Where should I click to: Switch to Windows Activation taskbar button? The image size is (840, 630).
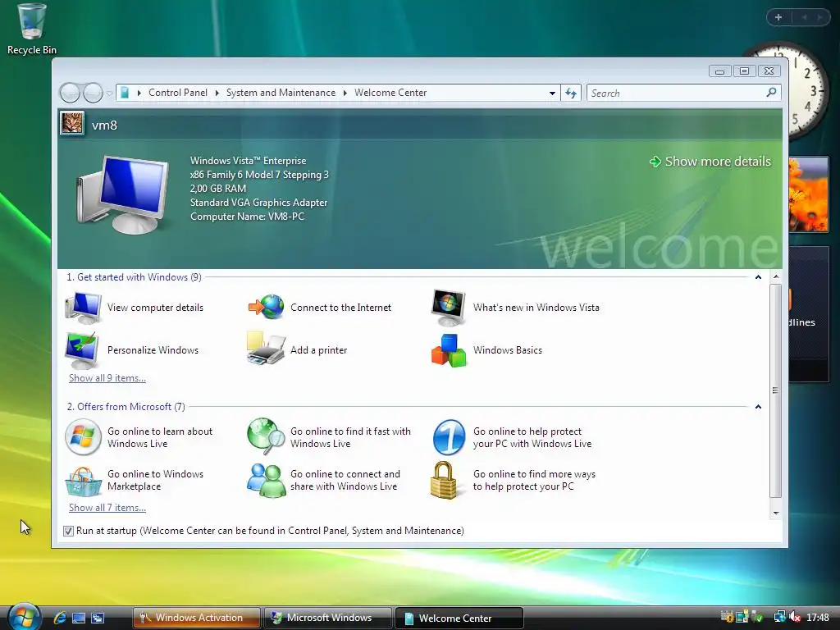197,618
